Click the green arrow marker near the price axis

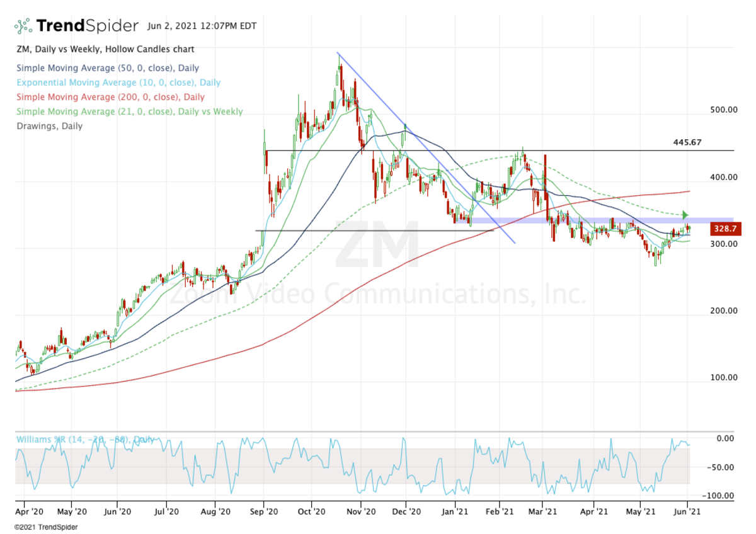point(685,215)
